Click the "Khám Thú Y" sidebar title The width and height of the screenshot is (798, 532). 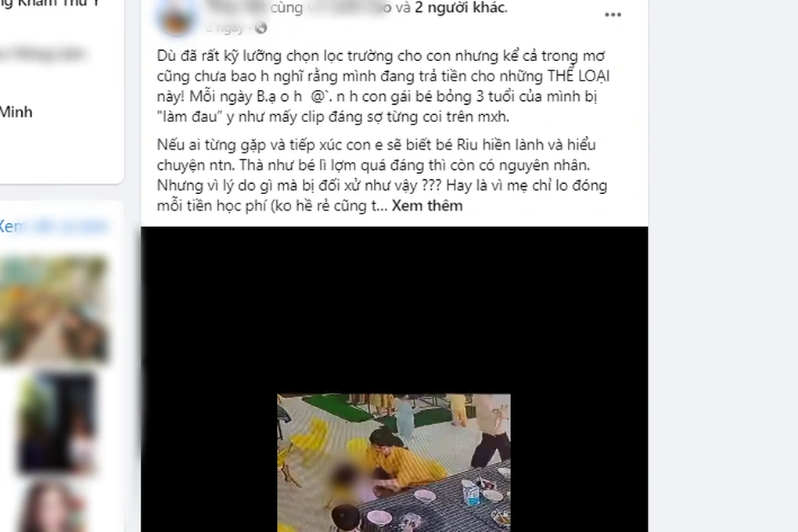pos(50,4)
